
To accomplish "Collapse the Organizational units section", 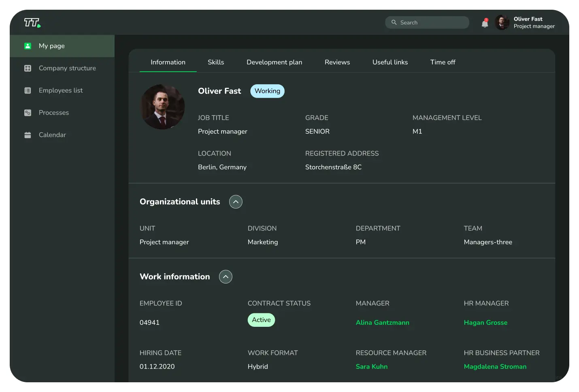I will click(236, 202).
